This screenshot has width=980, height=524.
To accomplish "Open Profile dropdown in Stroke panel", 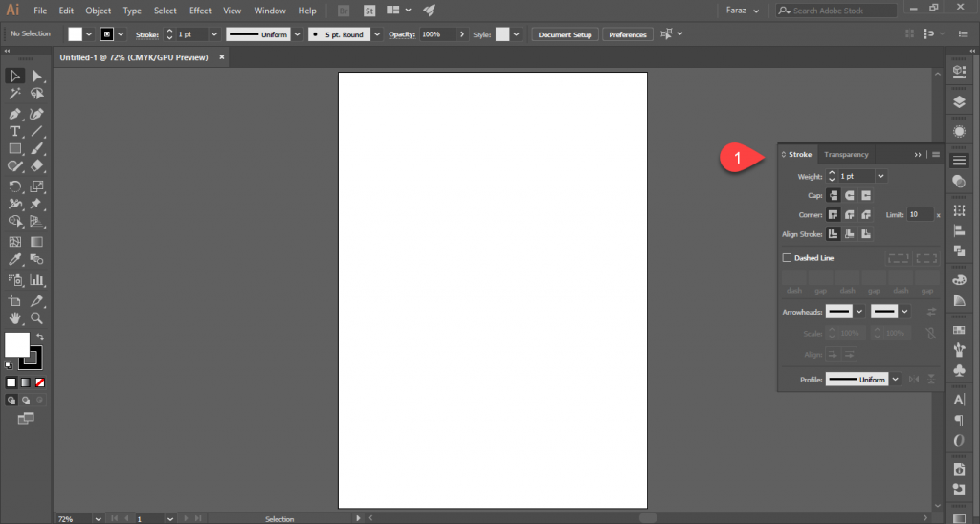I will point(896,379).
